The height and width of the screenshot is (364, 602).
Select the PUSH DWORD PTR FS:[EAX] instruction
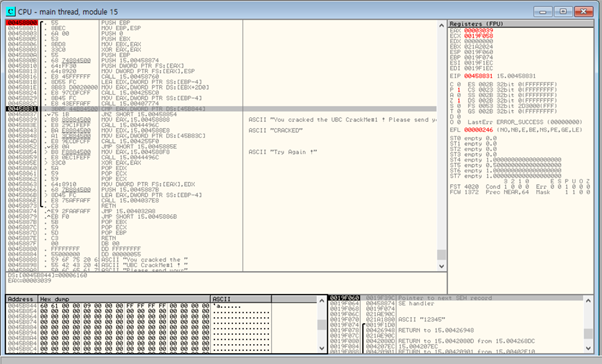(142, 66)
